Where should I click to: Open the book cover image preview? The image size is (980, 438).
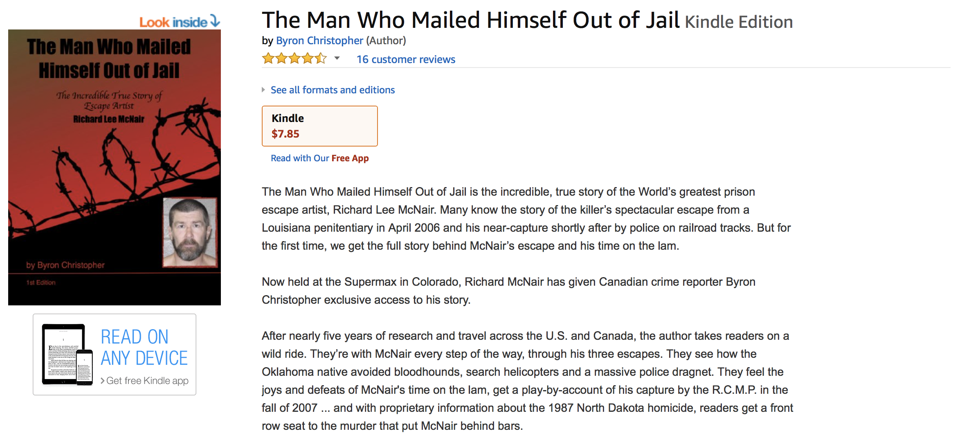pos(114,167)
